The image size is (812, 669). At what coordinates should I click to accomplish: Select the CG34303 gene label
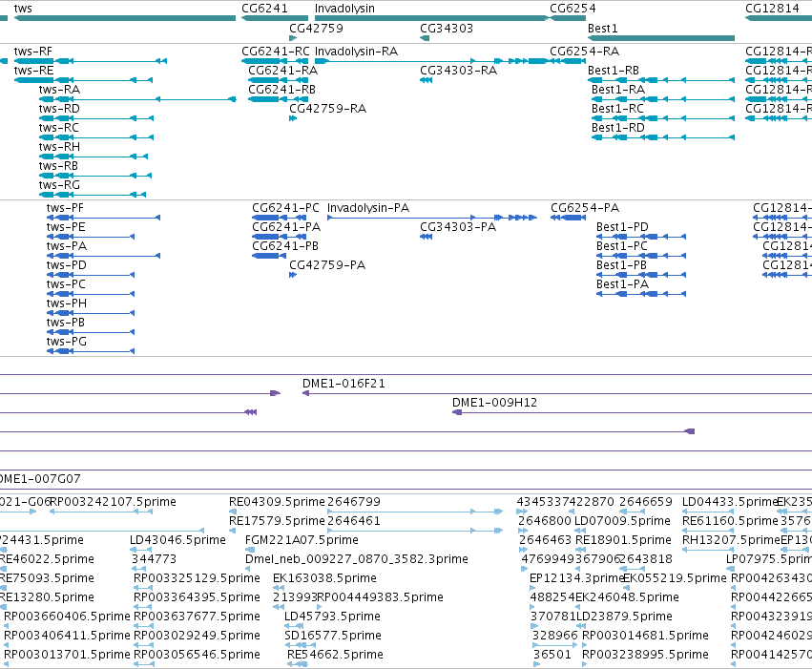click(x=447, y=28)
